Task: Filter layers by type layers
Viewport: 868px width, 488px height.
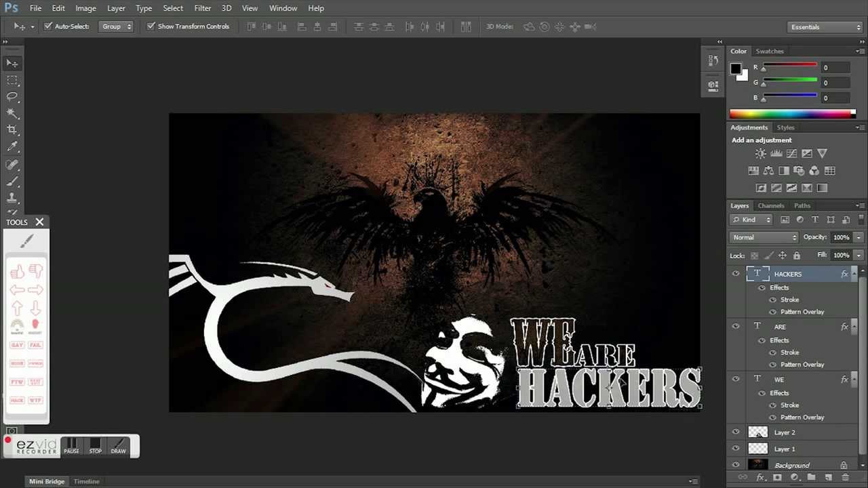Action: (815, 220)
